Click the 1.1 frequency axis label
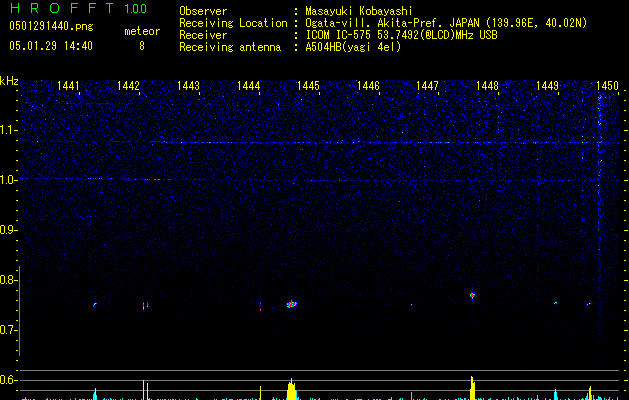 coord(9,130)
